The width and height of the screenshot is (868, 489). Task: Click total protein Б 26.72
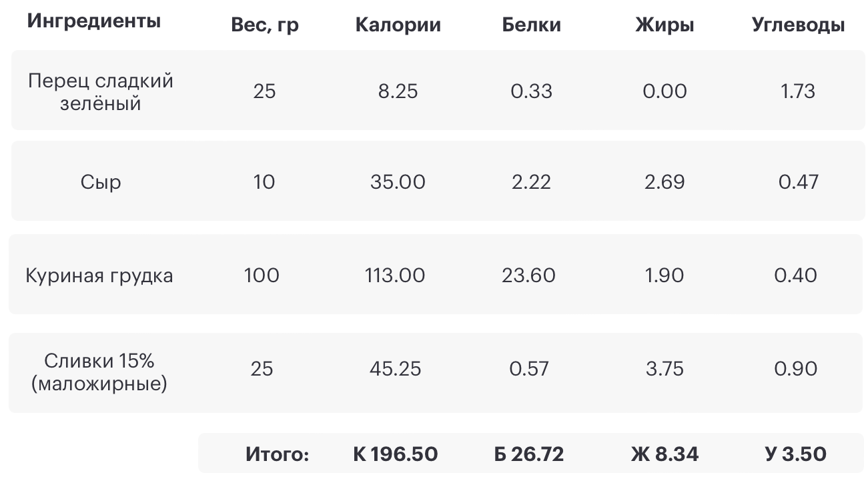(x=529, y=454)
